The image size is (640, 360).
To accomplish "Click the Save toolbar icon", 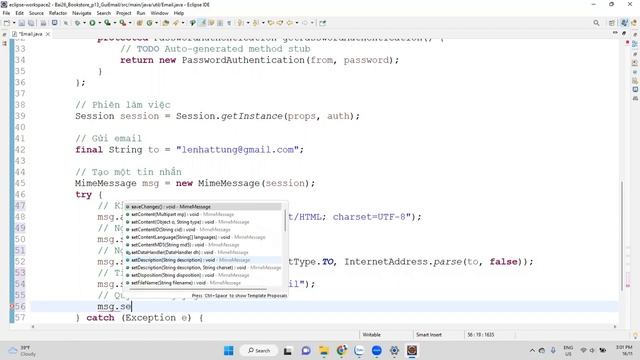I will pyautogui.click(x=22, y=23).
